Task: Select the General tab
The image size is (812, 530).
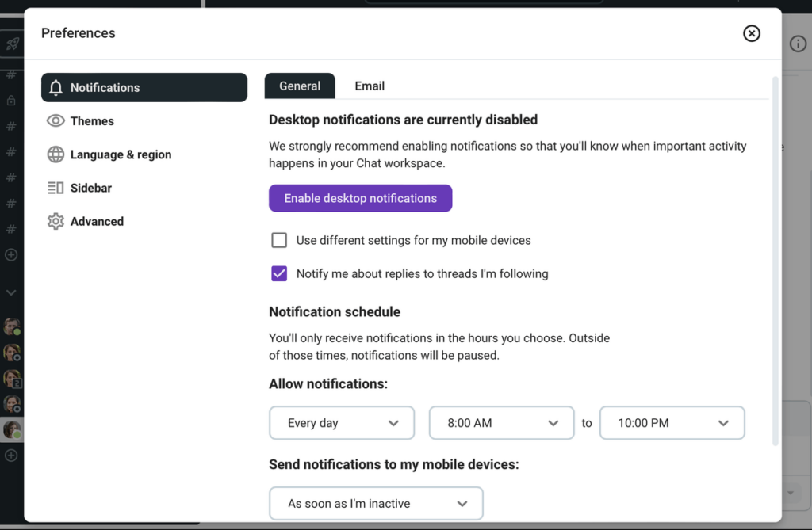Action: coord(300,86)
